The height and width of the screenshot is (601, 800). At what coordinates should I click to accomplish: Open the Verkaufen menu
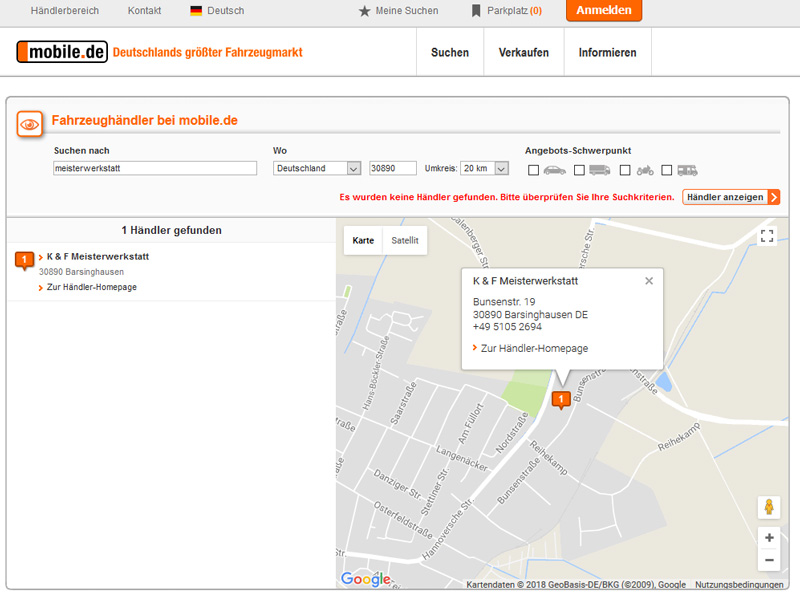pos(523,53)
